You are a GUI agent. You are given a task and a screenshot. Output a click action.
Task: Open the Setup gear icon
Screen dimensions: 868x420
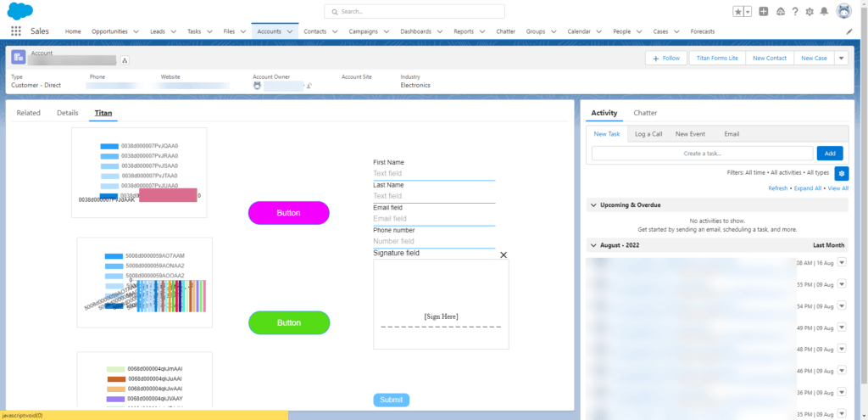[x=810, y=12]
